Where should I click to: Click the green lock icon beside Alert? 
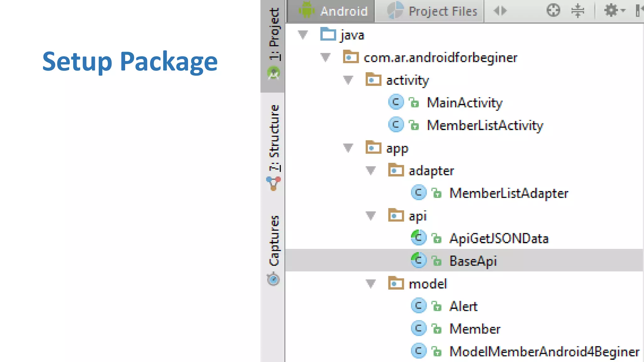[436, 306]
